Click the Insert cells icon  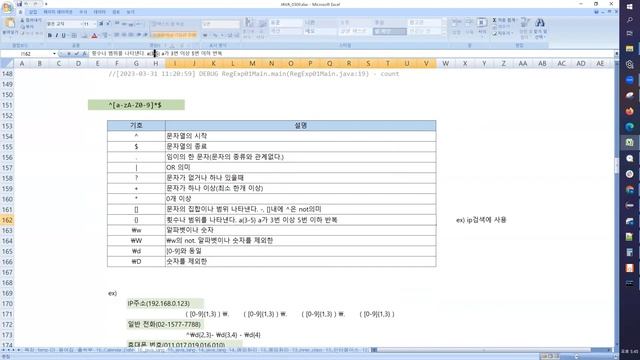[x=456, y=24]
